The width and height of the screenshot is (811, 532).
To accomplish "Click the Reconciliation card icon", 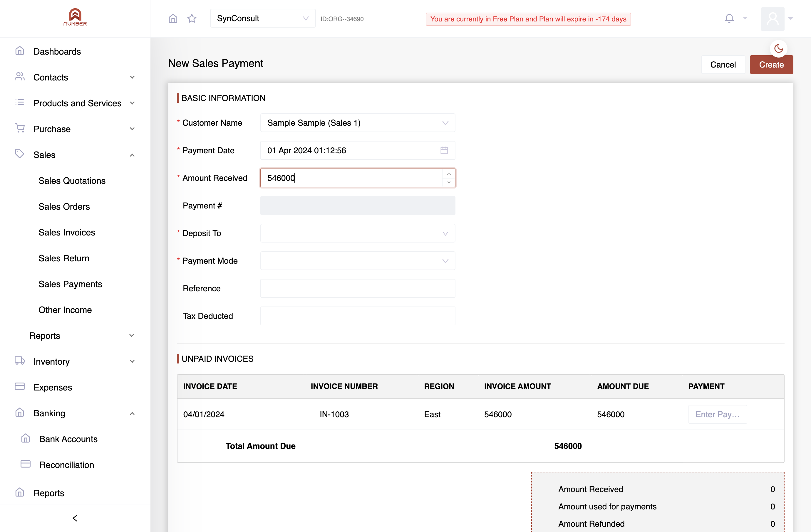I will point(26,464).
